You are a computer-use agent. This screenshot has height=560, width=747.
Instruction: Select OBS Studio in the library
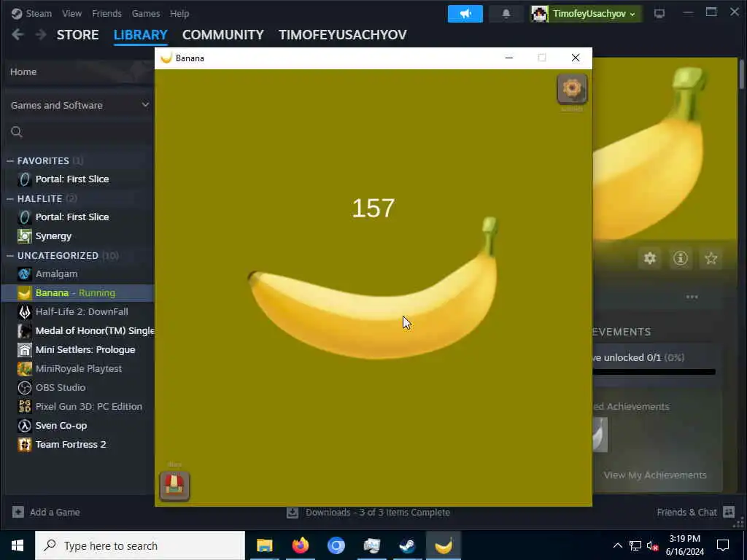tap(61, 388)
